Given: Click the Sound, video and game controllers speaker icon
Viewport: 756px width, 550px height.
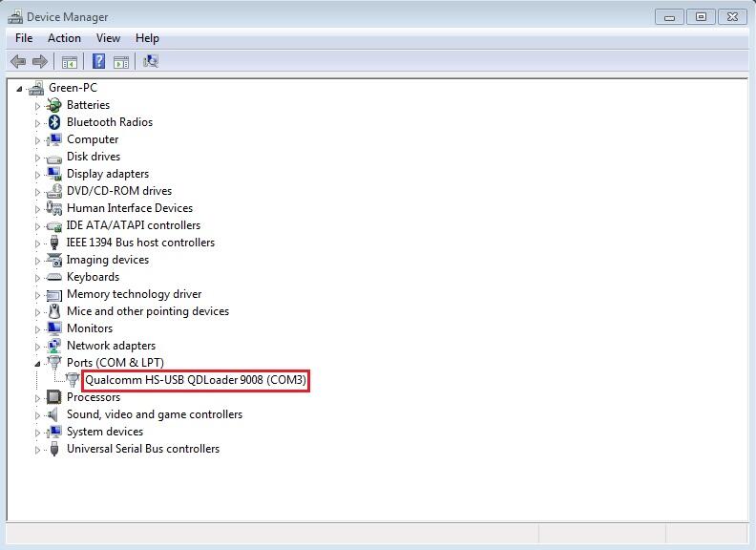Looking at the screenshot, I should pyautogui.click(x=53, y=414).
